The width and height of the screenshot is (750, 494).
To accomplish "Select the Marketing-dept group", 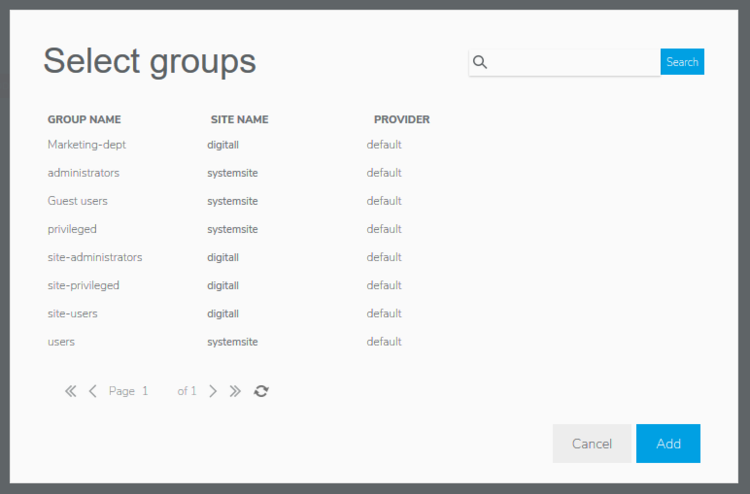I will [87, 144].
